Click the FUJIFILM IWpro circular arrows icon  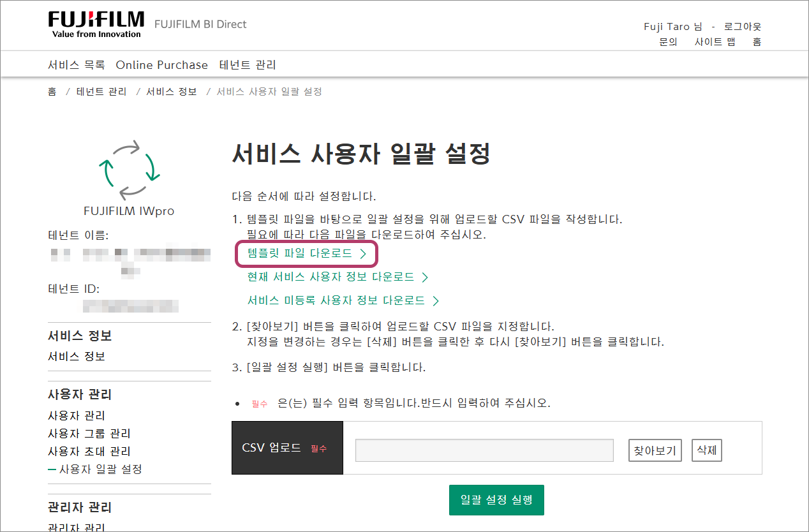128,169
